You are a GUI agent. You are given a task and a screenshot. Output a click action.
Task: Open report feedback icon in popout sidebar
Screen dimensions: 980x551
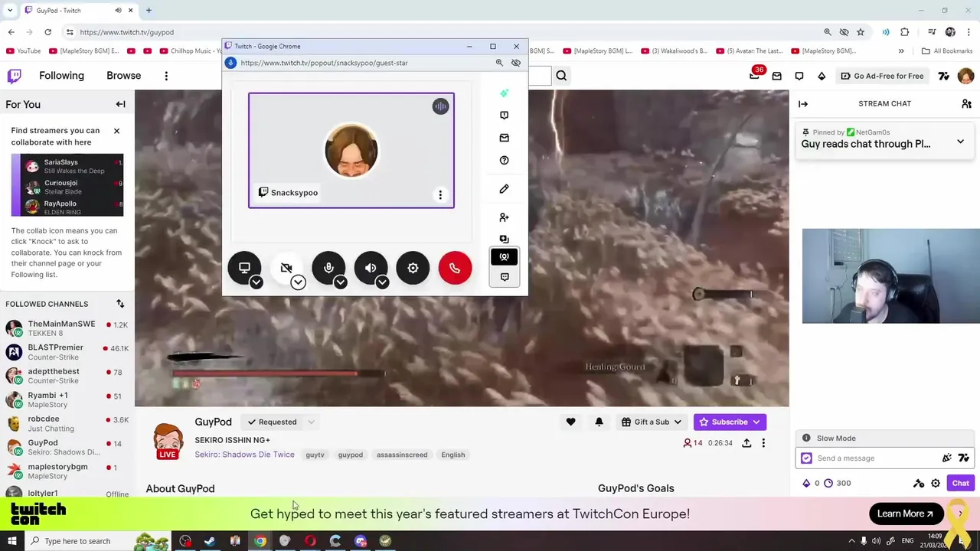coord(504,115)
